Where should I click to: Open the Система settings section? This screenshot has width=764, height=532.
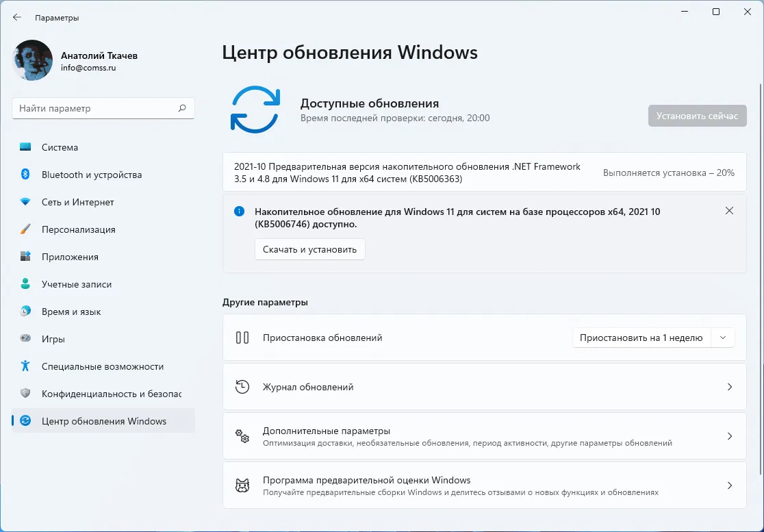click(x=60, y=147)
